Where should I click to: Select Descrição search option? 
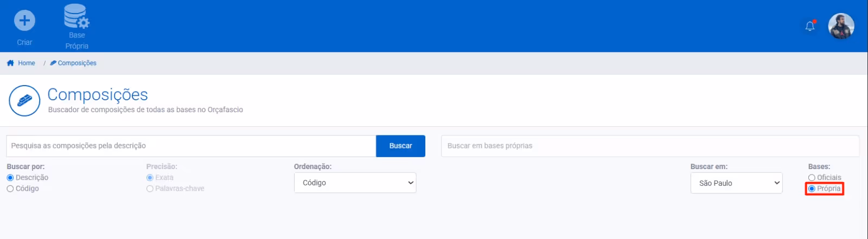pyautogui.click(x=10, y=178)
